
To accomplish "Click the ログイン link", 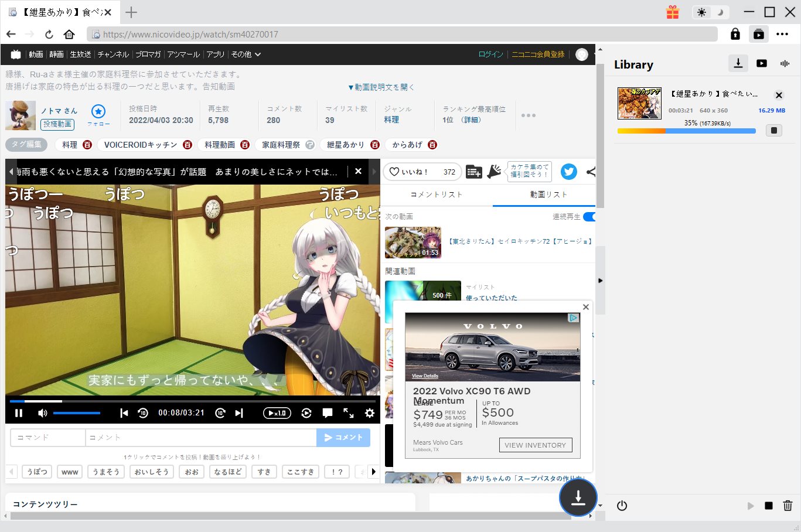I will click(x=490, y=54).
